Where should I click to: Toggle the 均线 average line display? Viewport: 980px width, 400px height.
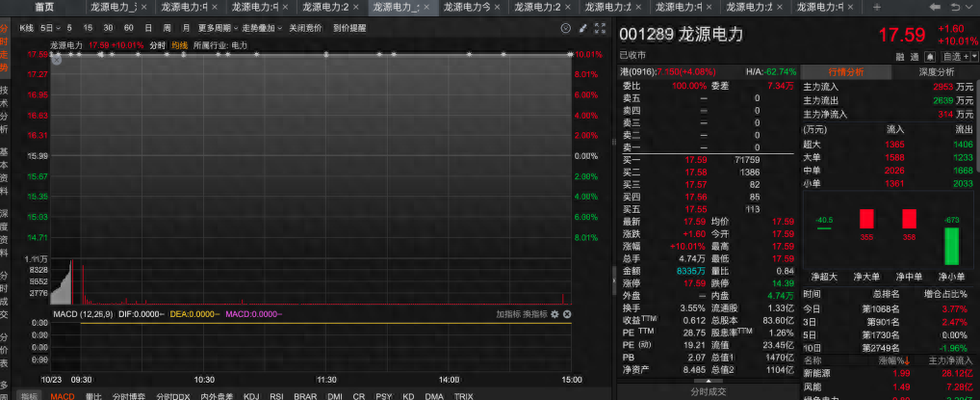pyautogui.click(x=179, y=45)
